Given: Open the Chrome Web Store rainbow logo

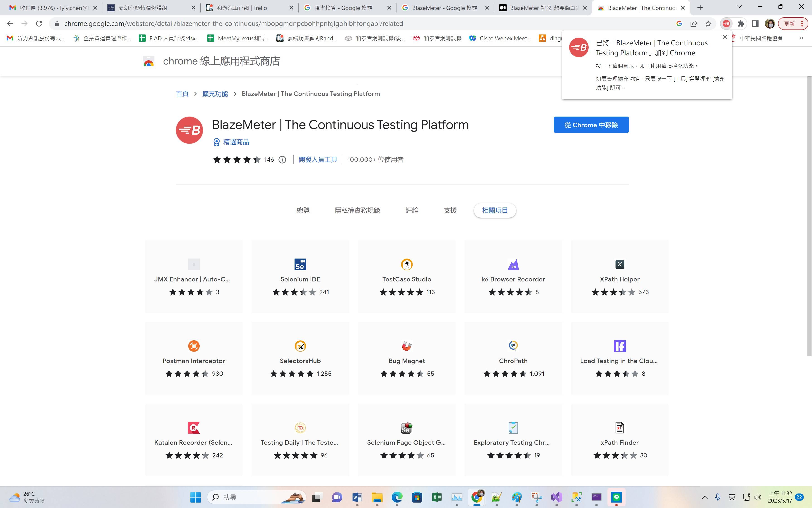Looking at the screenshot, I should tap(148, 61).
